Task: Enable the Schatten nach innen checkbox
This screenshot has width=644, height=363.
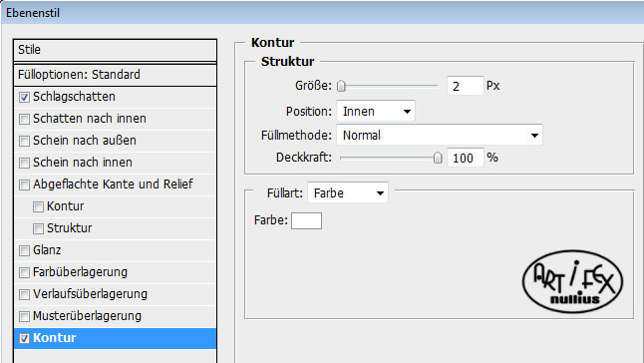Action: point(24,119)
